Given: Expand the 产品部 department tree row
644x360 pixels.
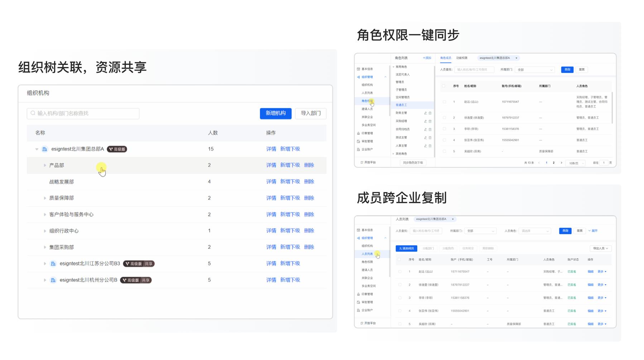Looking at the screenshot, I should 45,165.
